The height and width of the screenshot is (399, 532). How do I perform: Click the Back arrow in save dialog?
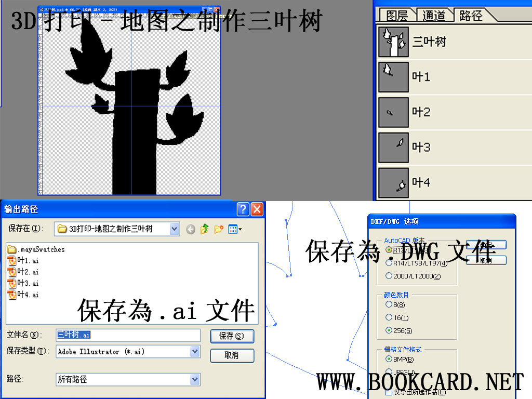click(x=191, y=229)
